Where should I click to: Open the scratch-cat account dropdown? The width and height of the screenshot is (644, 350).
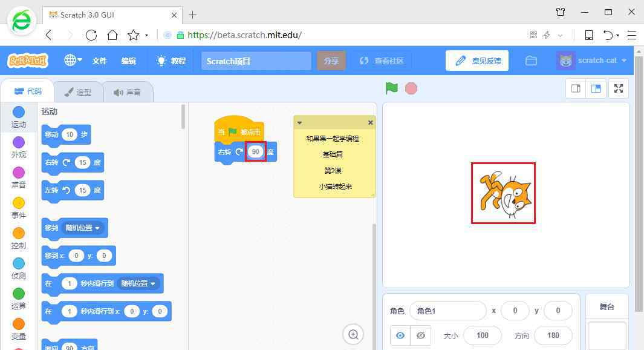pyautogui.click(x=591, y=61)
